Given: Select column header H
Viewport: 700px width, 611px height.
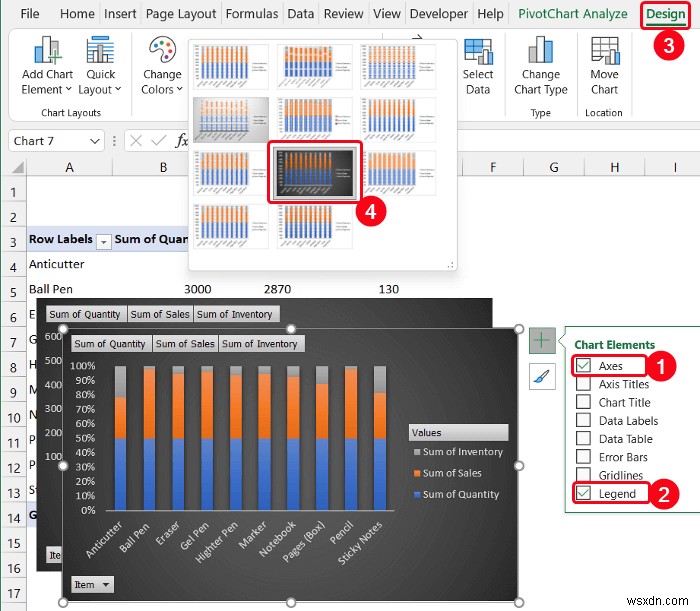Looking at the screenshot, I should click(614, 167).
